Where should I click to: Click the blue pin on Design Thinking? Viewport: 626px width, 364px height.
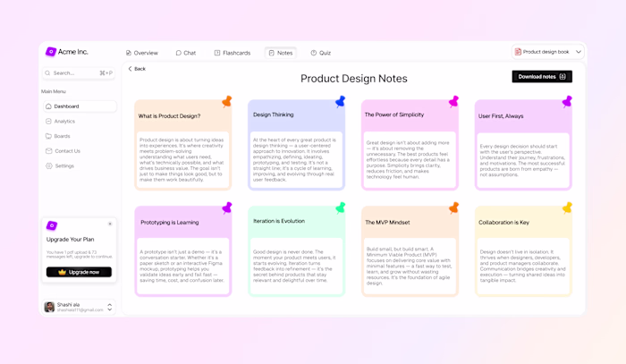point(340,101)
